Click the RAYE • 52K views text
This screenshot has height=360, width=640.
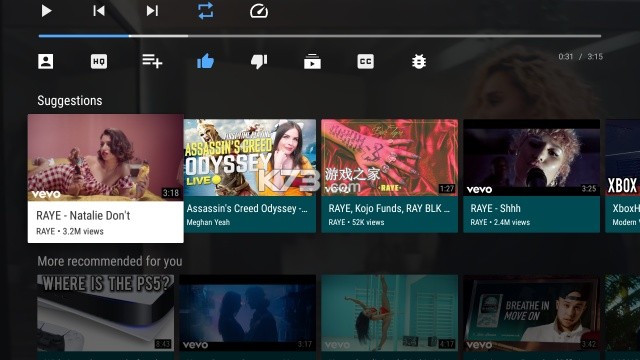pos(356,222)
